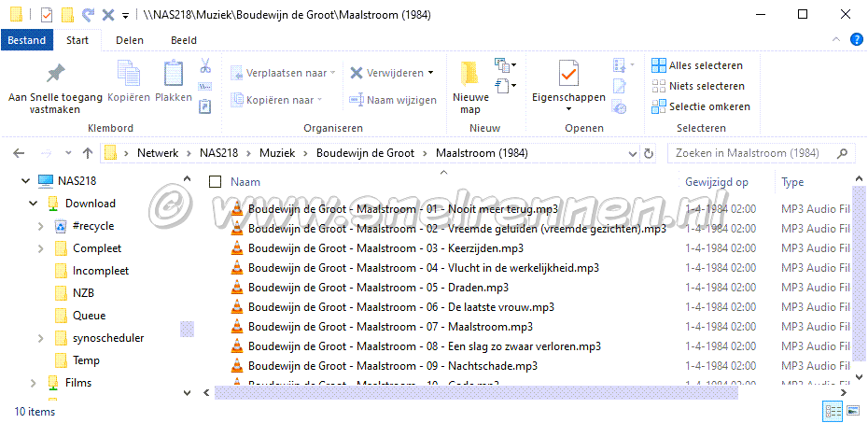This screenshot has width=868, height=423.
Task: Pin folder to Snelle toegang
Action: click(x=55, y=88)
